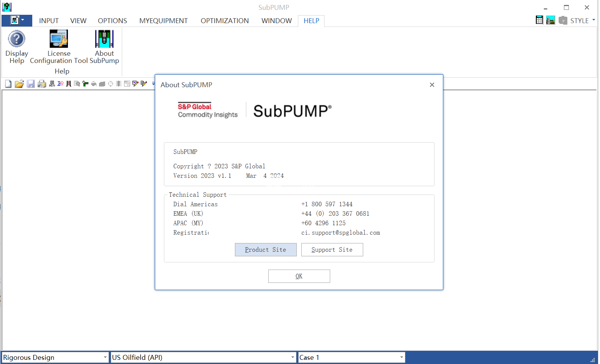
Task: Select the HELP ribbon tab
Action: pyautogui.click(x=311, y=21)
